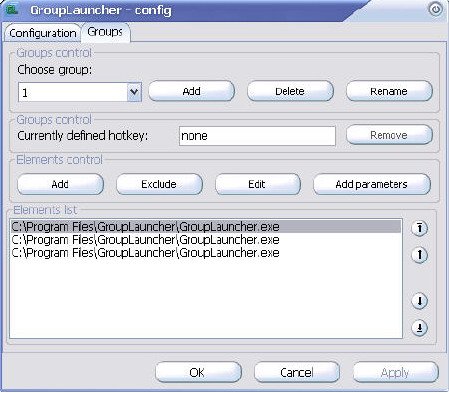The height and width of the screenshot is (393, 449).
Task: Click the Apply button
Action: 396,372
